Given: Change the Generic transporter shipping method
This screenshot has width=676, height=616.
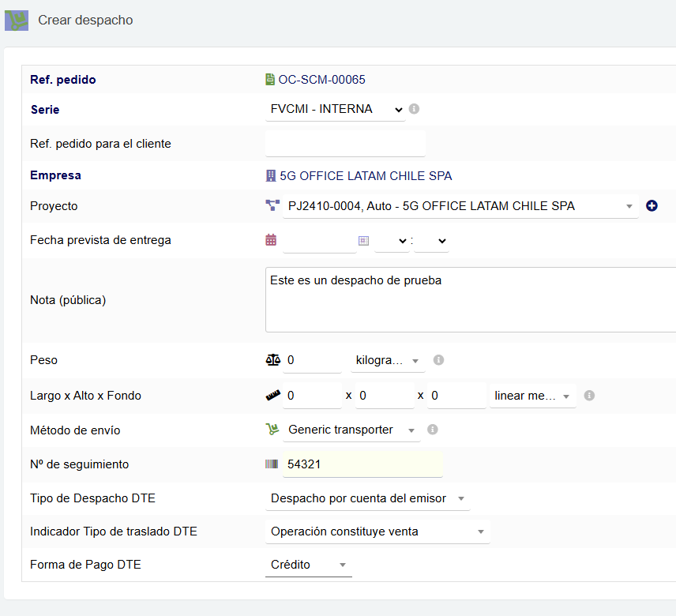Looking at the screenshot, I should coord(351,430).
